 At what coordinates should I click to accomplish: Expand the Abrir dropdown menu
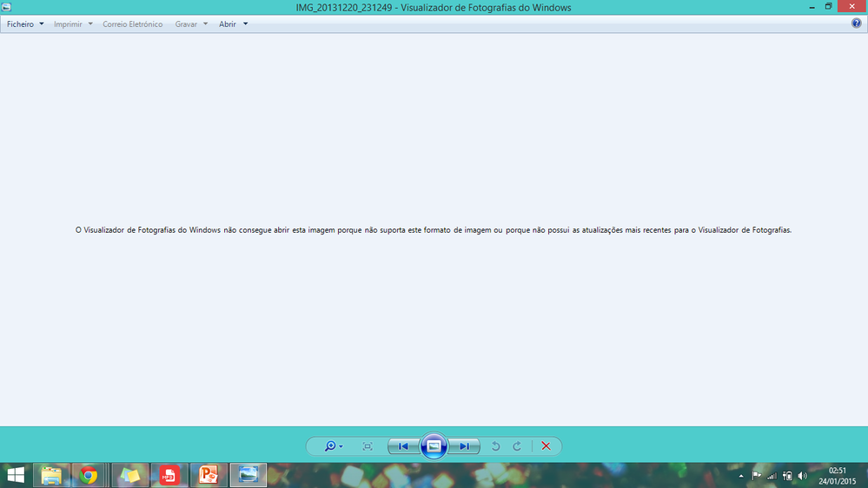[x=233, y=24]
